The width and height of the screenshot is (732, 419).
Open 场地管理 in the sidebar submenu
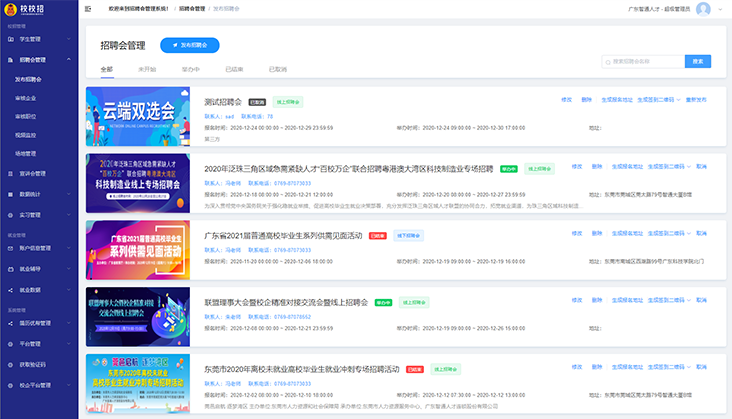coord(26,154)
